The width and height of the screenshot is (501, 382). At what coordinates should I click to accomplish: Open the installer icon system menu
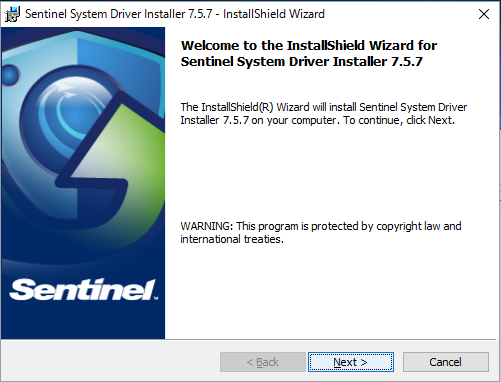click(12, 14)
